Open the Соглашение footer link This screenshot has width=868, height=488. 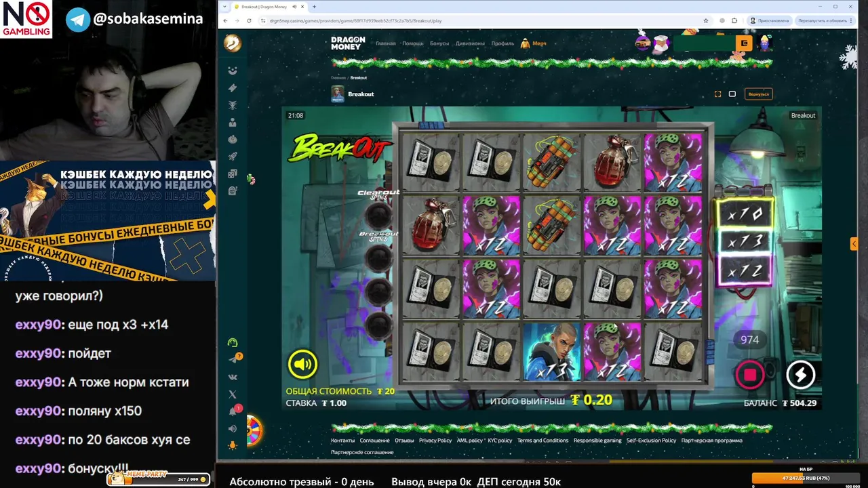click(374, 441)
